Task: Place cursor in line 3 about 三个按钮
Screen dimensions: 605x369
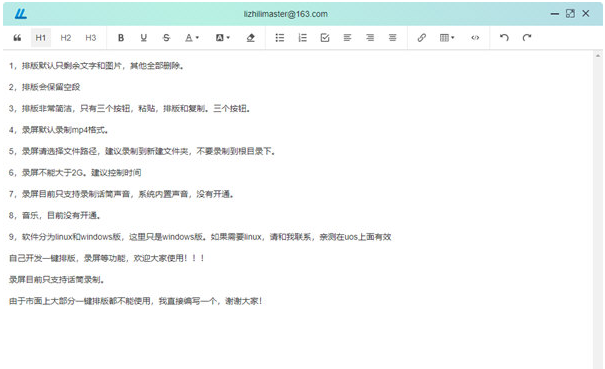Action: click(130, 108)
